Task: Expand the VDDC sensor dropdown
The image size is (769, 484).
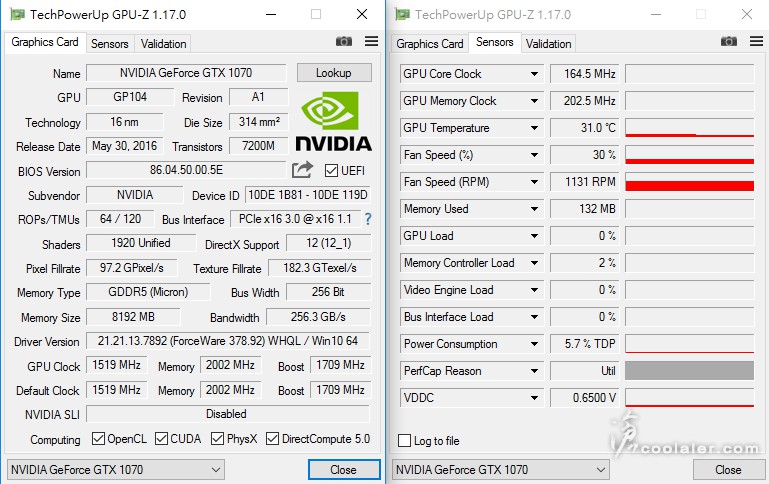Action: pyautogui.click(x=534, y=398)
